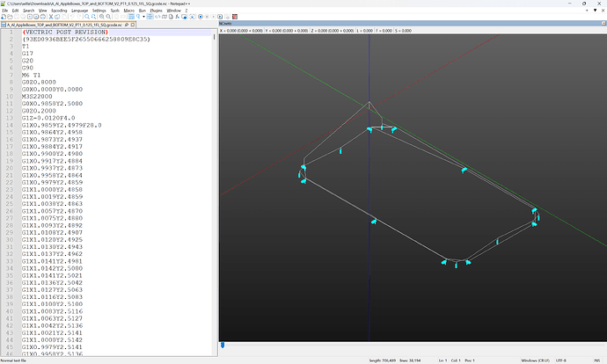
Task: Click the red NCnetic plugin toolbar icon
Action: click(234, 17)
